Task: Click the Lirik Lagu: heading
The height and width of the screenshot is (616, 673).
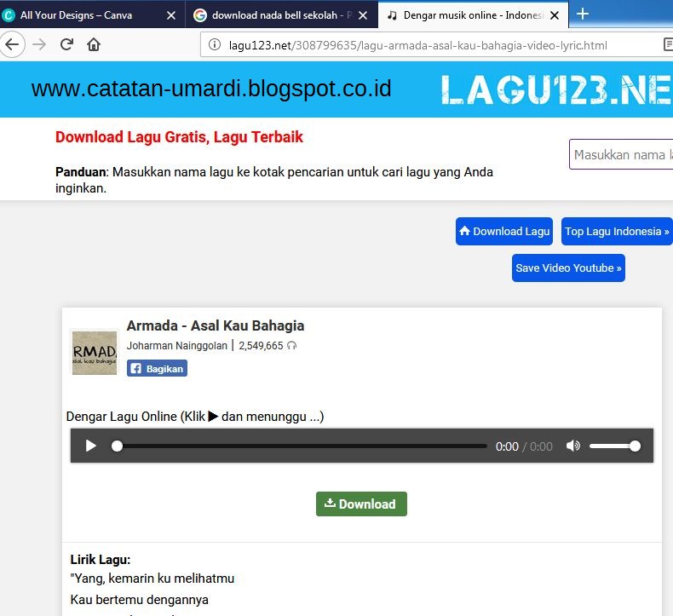Action: [x=101, y=559]
